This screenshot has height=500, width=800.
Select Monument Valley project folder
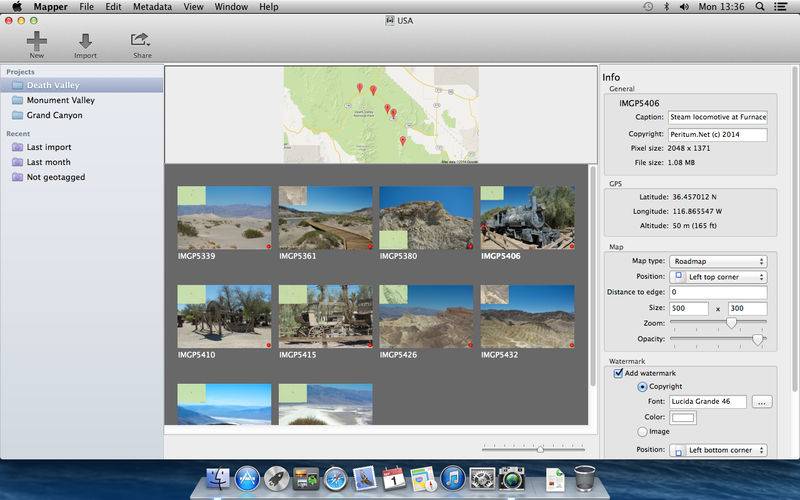click(60, 100)
